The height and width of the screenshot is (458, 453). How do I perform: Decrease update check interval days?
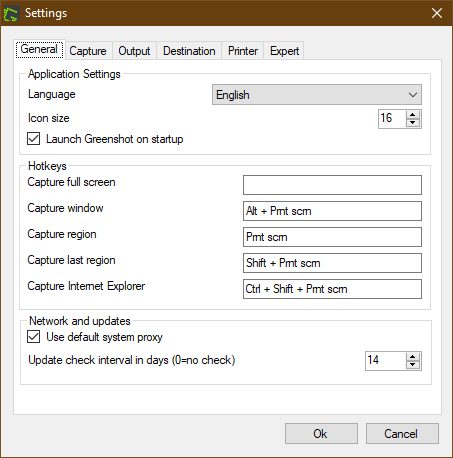tap(413, 365)
